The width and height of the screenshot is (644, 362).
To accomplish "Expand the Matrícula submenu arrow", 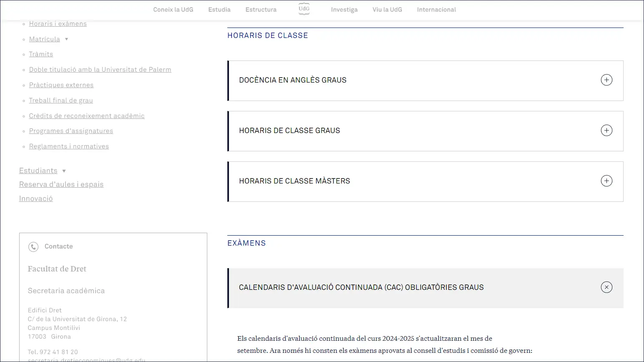I will (66, 39).
